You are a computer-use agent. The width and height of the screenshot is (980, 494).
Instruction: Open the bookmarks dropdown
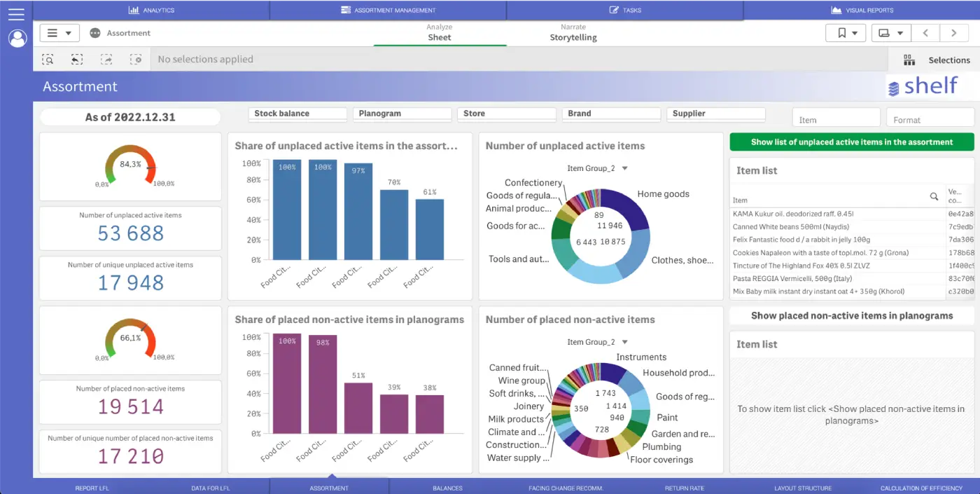(846, 32)
